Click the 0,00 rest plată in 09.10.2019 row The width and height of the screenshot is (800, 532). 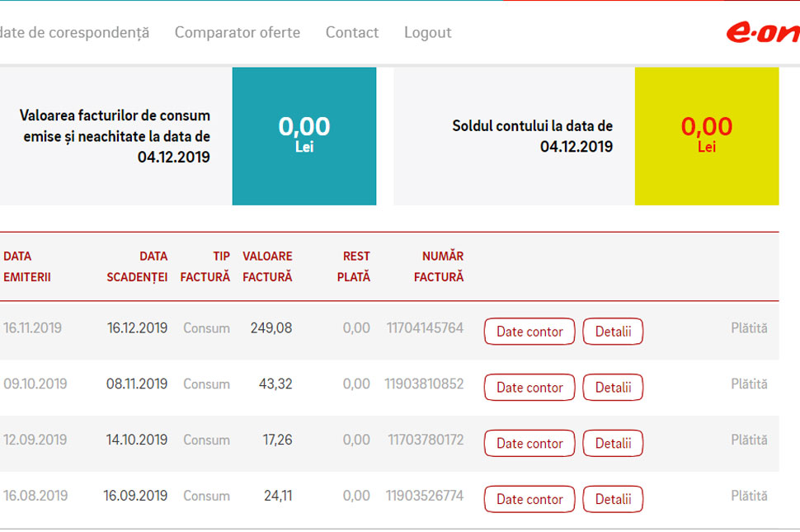[x=356, y=384]
